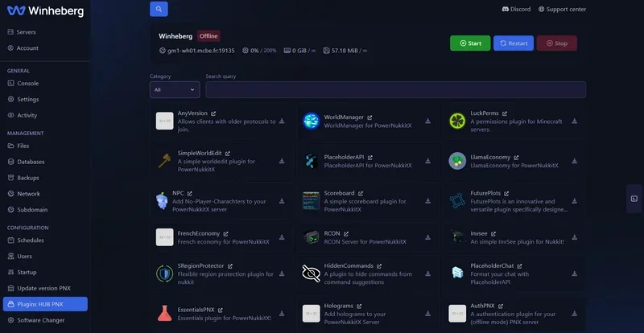Screen dimensions: 644x333
Task: Download the PlaceholderChat plugin
Action: click(575, 273)
